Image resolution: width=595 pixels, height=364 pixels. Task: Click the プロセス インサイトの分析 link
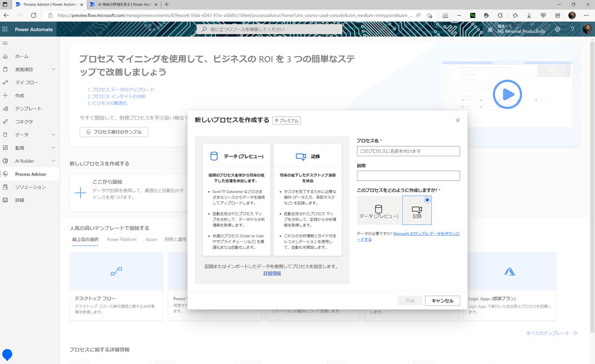119,96
